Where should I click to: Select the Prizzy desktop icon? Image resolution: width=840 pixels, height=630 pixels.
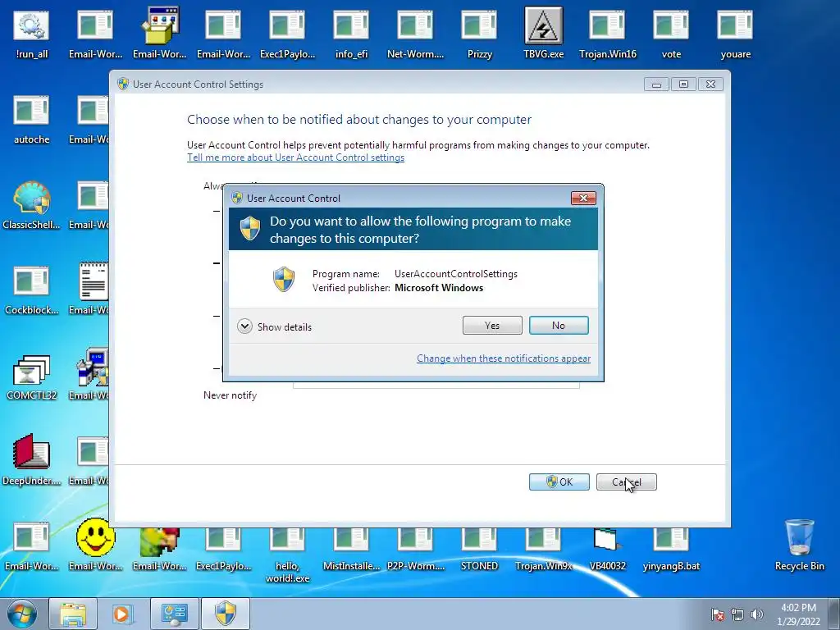[x=479, y=34]
